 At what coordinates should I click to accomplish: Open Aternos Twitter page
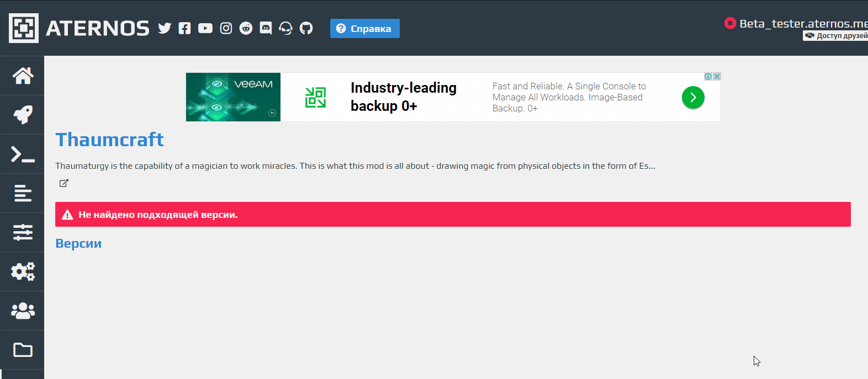tap(165, 28)
